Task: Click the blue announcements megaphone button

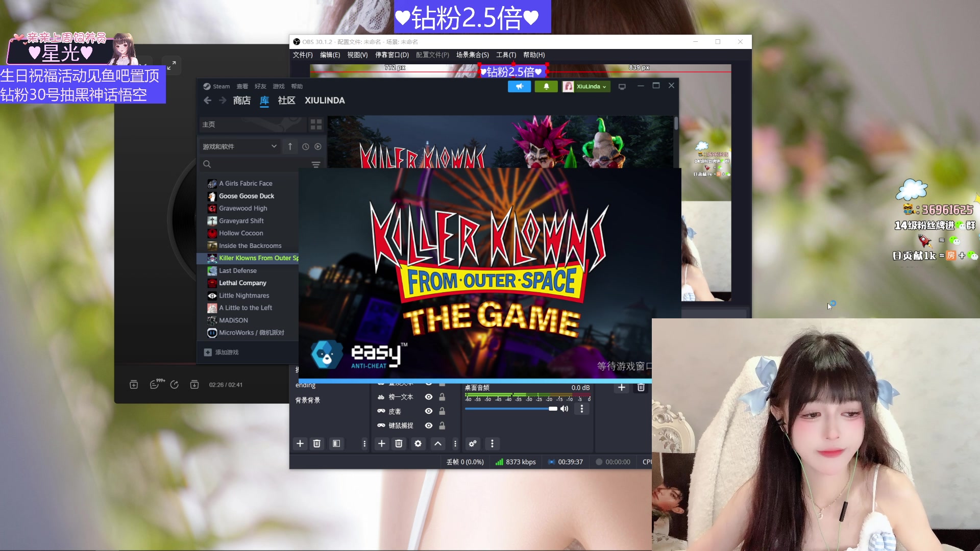Action: coord(519,87)
